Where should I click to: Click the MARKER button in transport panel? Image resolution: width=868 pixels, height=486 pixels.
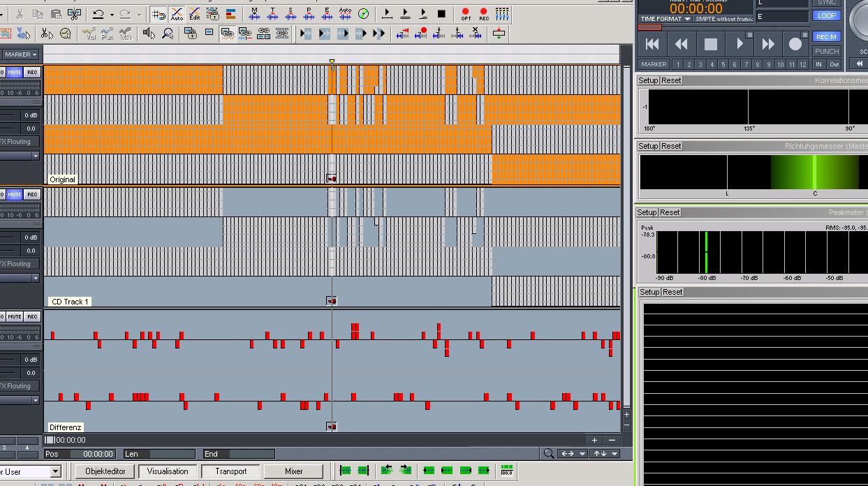tap(654, 64)
